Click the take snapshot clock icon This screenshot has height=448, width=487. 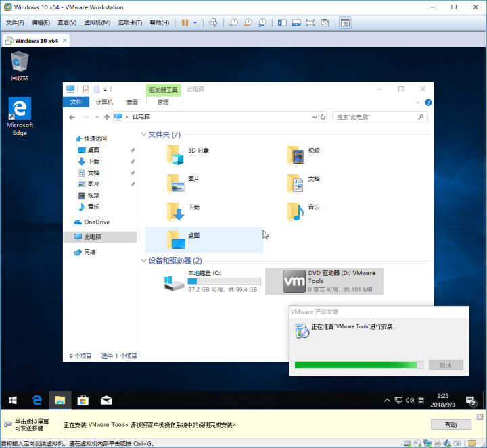click(x=233, y=23)
